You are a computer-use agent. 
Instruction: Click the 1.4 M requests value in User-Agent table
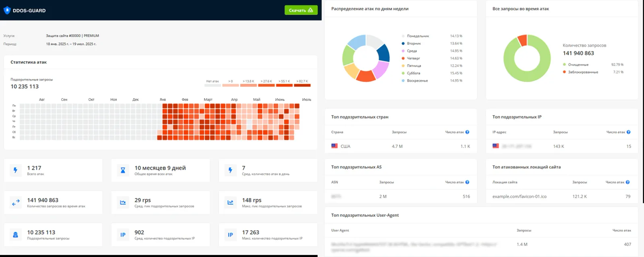pyautogui.click(x=522, y=245)
